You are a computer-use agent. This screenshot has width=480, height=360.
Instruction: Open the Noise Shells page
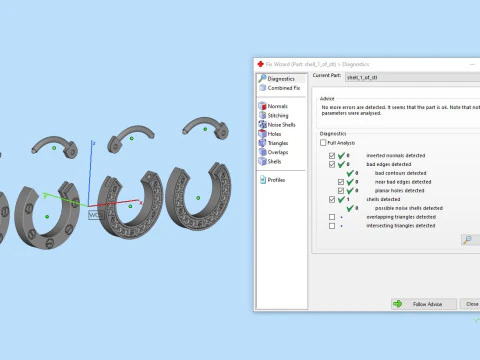[x=281, y=125]
